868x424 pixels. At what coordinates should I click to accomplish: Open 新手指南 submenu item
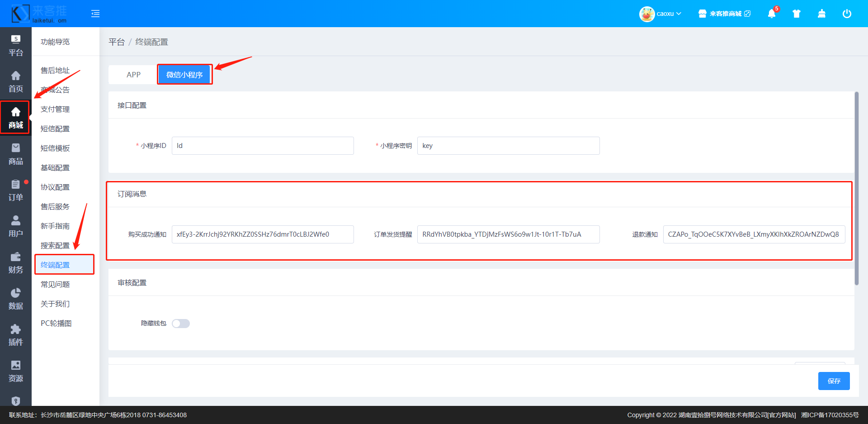[55, 226]
